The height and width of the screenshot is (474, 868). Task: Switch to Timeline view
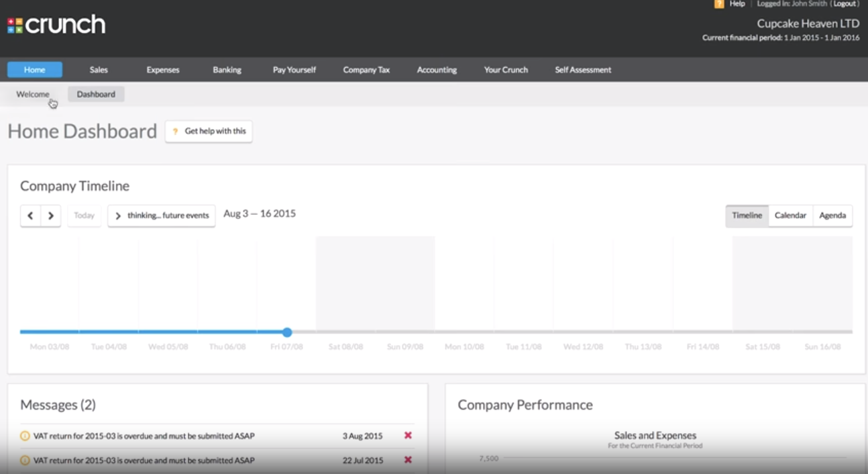pos(747,216)
